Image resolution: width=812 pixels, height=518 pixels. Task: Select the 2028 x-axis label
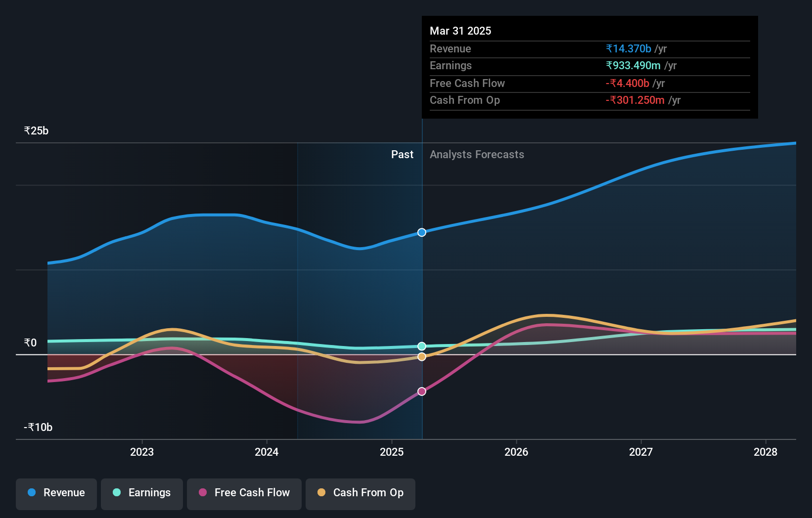766,452
